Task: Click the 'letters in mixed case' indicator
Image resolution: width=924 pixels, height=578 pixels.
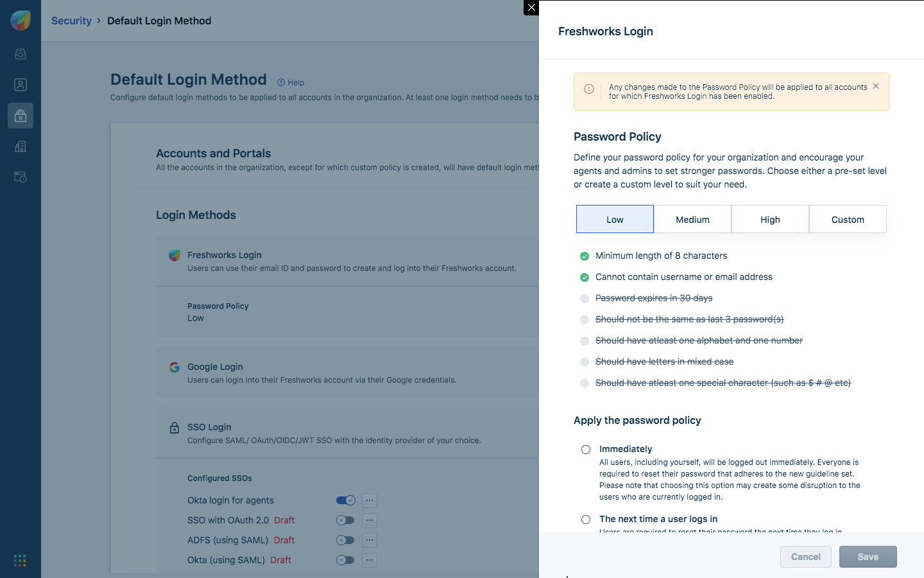Action: pyautogui.click(x=585, y=362)
